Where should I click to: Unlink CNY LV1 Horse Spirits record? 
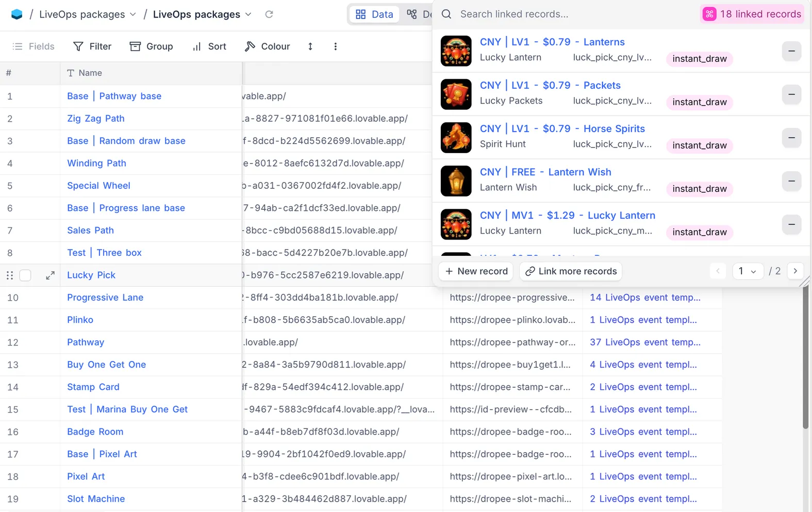(791, 138)
